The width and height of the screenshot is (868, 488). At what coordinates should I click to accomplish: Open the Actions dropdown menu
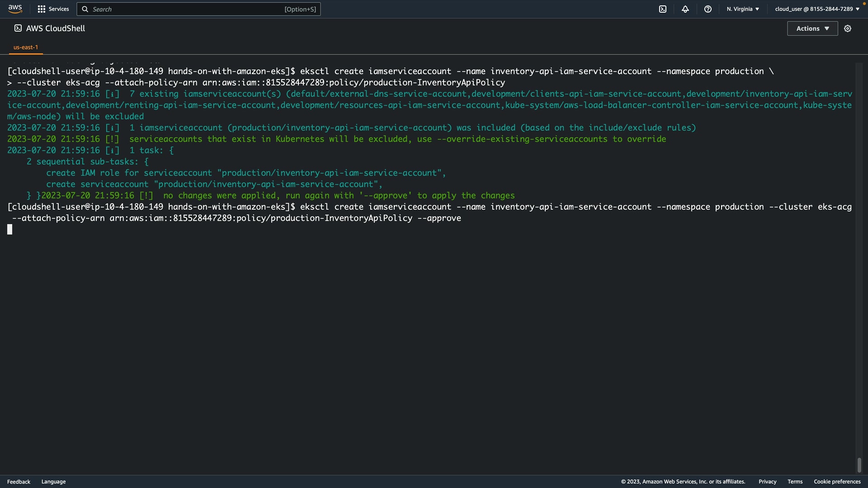[x=812, y=28]
